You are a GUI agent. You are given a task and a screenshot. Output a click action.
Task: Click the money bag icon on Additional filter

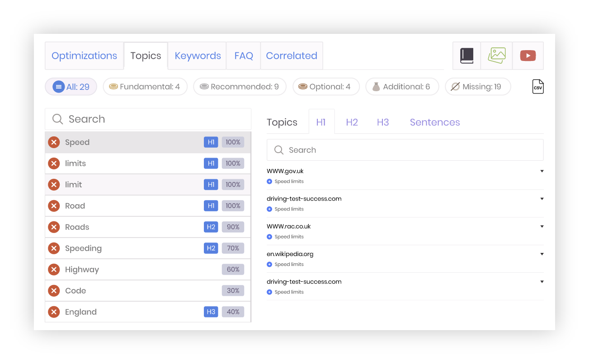376,86
